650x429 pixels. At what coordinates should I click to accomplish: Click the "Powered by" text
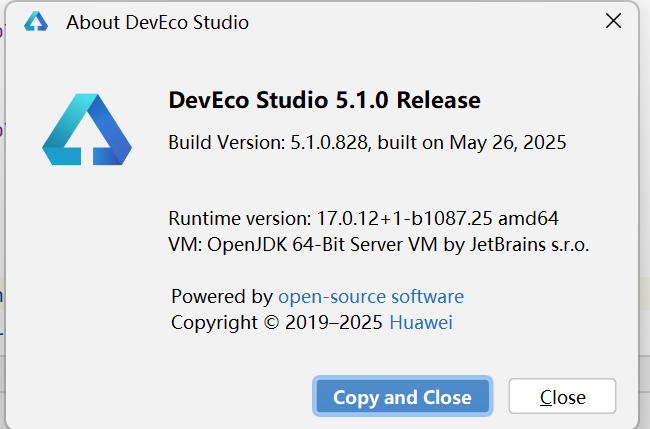click(221, 296)
